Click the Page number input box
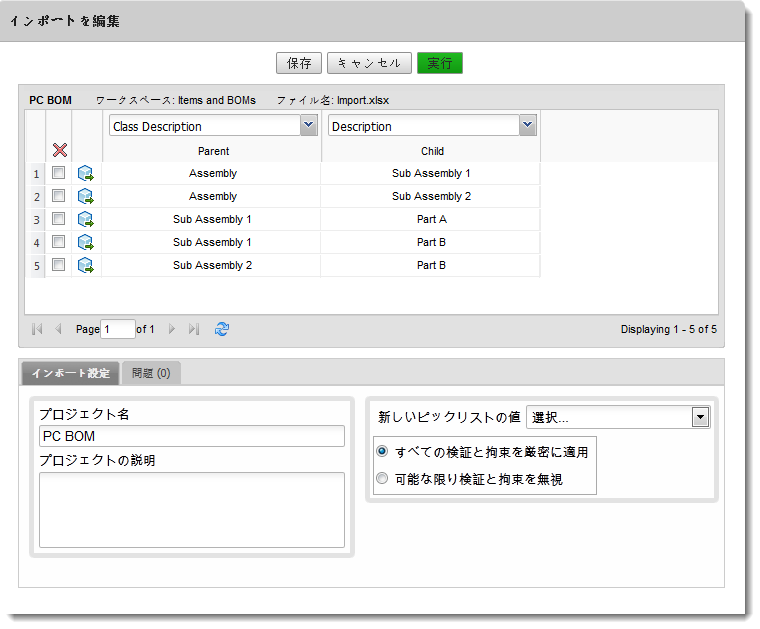The image size is (760, 629). (x=118, y=330)
